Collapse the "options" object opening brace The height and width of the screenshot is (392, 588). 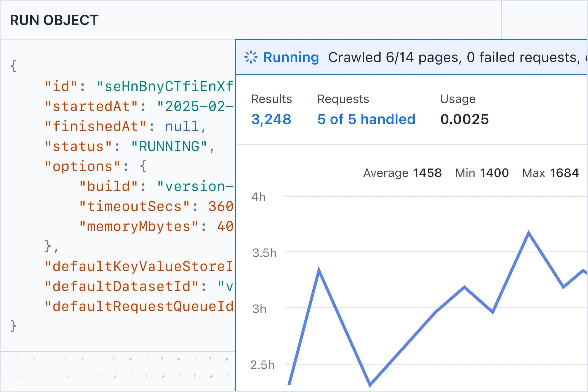[143, 166]
